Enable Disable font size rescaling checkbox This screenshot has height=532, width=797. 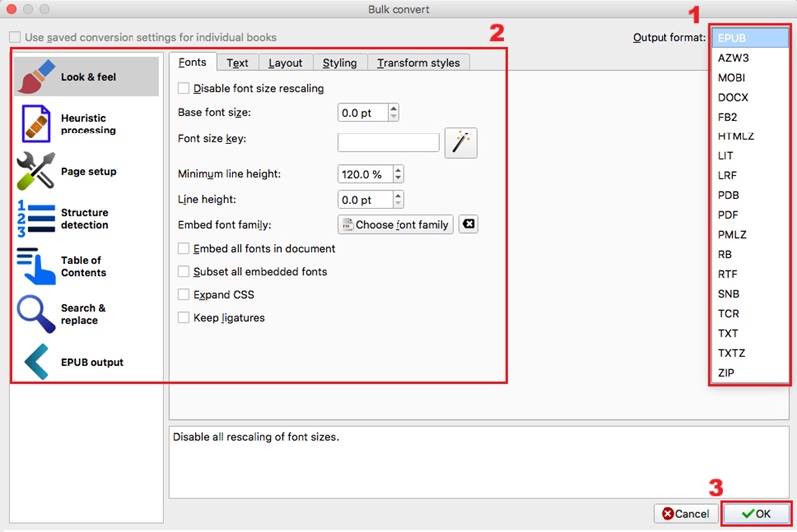pos(184,89)
